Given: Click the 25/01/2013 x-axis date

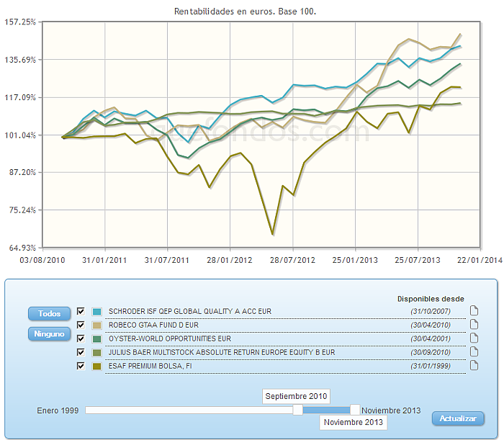Looking at the screenshot, I should (355, 260).
